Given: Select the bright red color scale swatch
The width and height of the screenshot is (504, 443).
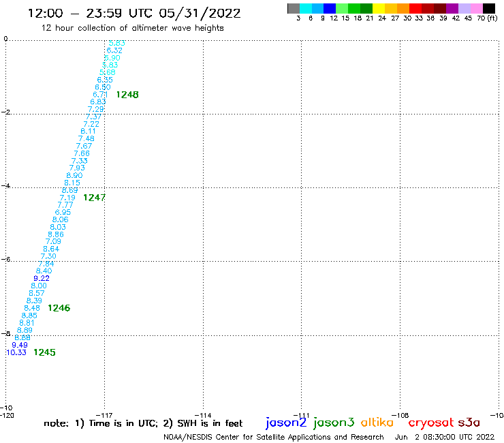Looking at the screenshot, I should pos(415,8).
